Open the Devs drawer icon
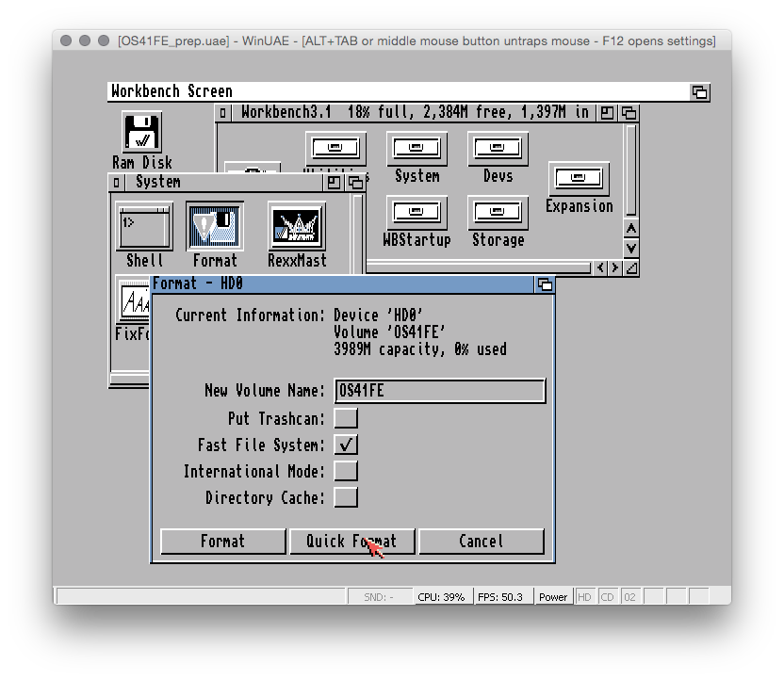 click(498, 149)
